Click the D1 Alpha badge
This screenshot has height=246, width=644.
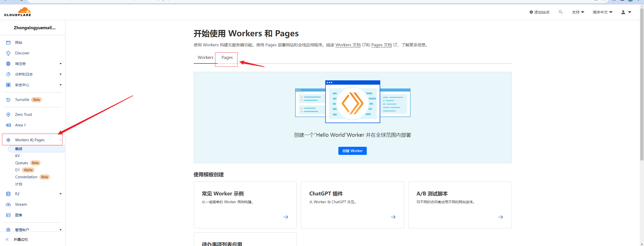click(28, 170)
